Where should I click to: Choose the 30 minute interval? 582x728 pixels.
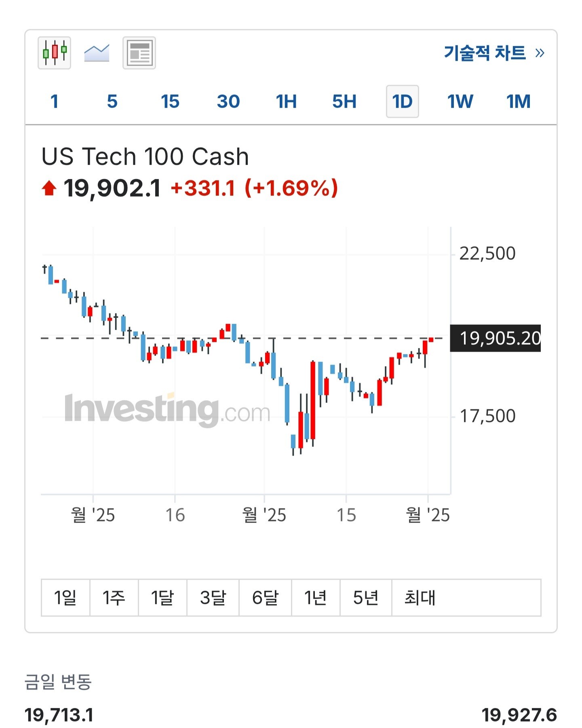[x=228, y=102]
